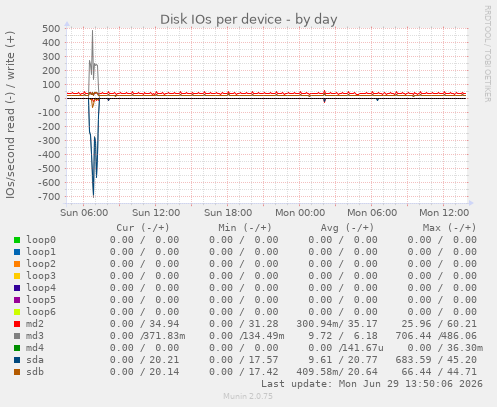Click the '500' y-axis tick label

pos(51,28)
